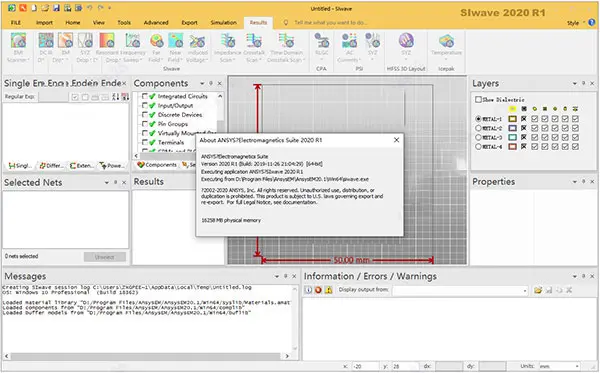Select the METAL-3 layer radio button
600x373 pixels.
478,137
